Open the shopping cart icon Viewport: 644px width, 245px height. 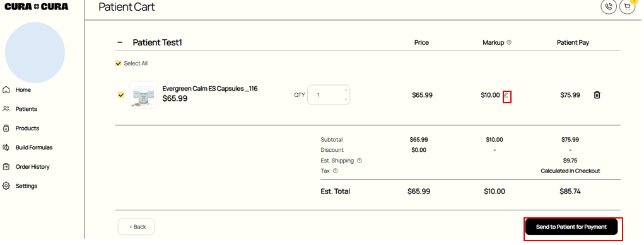[627, 6]
